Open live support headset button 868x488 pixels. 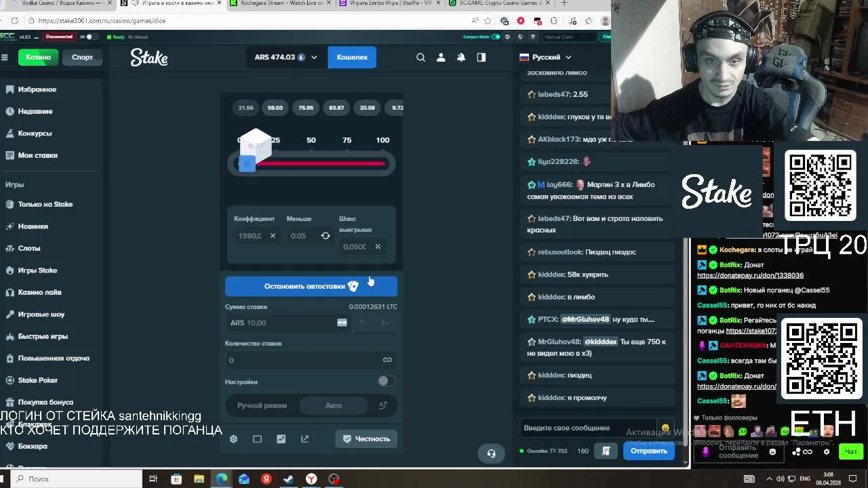point(492,453)
